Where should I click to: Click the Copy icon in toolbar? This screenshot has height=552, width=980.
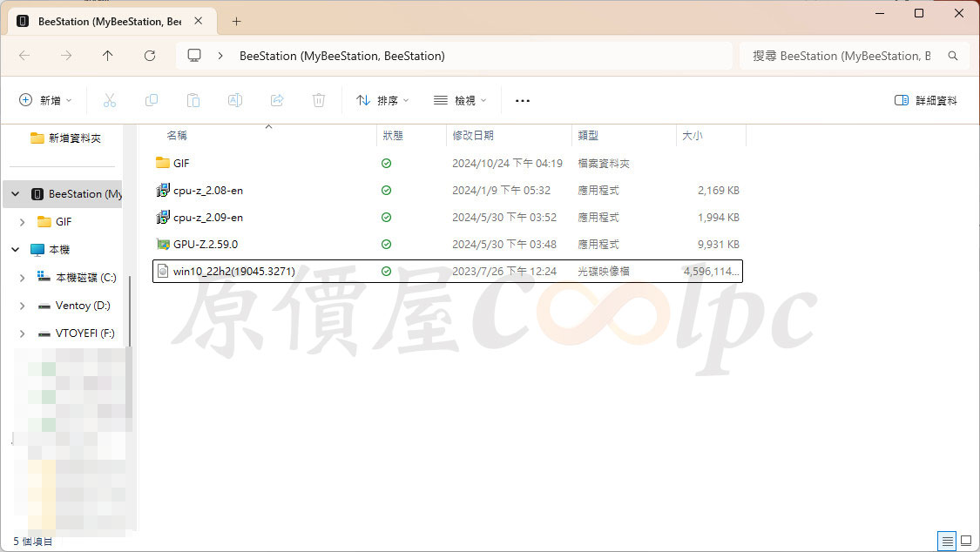tap(152, 100)
